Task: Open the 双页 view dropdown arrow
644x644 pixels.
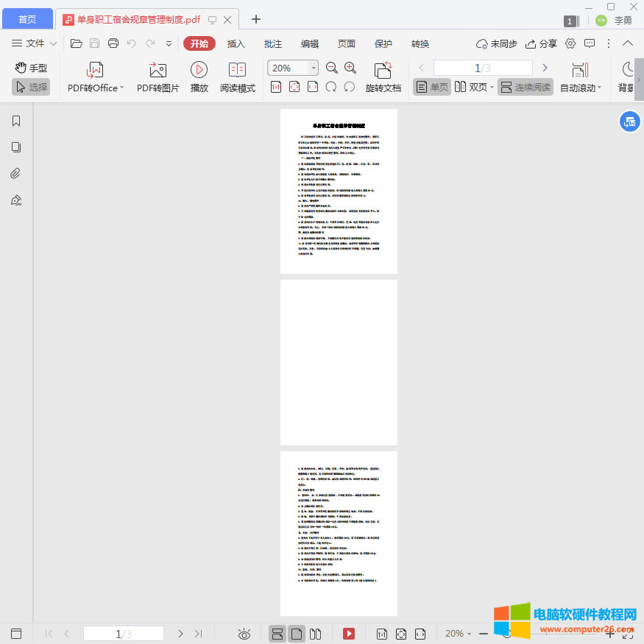Action: point(492,86)
